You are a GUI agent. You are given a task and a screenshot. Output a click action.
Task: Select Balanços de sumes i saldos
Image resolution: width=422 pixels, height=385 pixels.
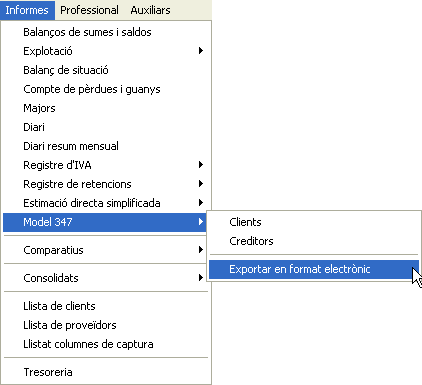106,32
